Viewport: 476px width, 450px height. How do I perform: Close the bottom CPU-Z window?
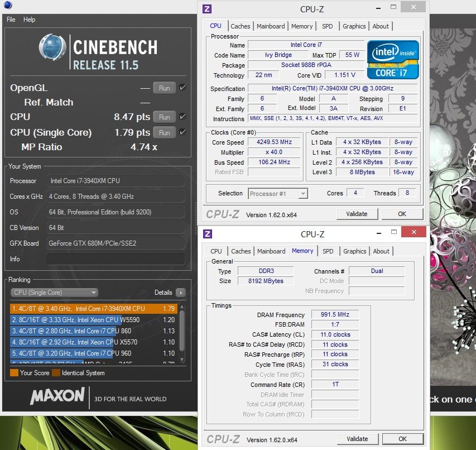[x=414, y=232]
